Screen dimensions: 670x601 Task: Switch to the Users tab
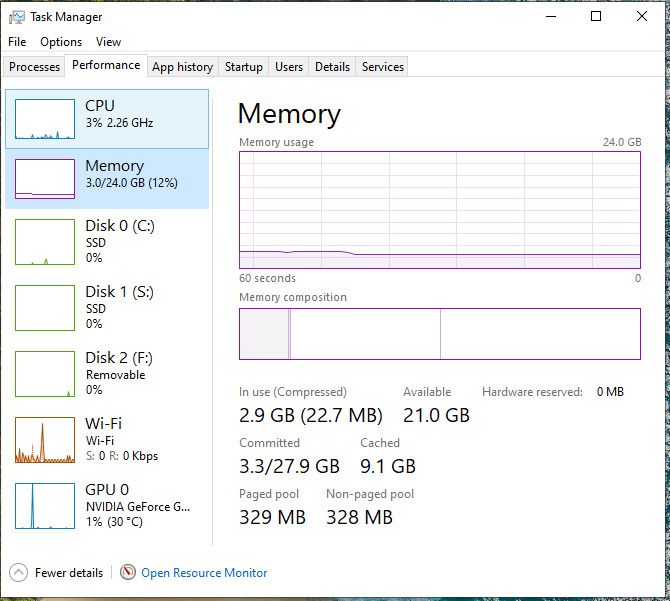[289, 67]
